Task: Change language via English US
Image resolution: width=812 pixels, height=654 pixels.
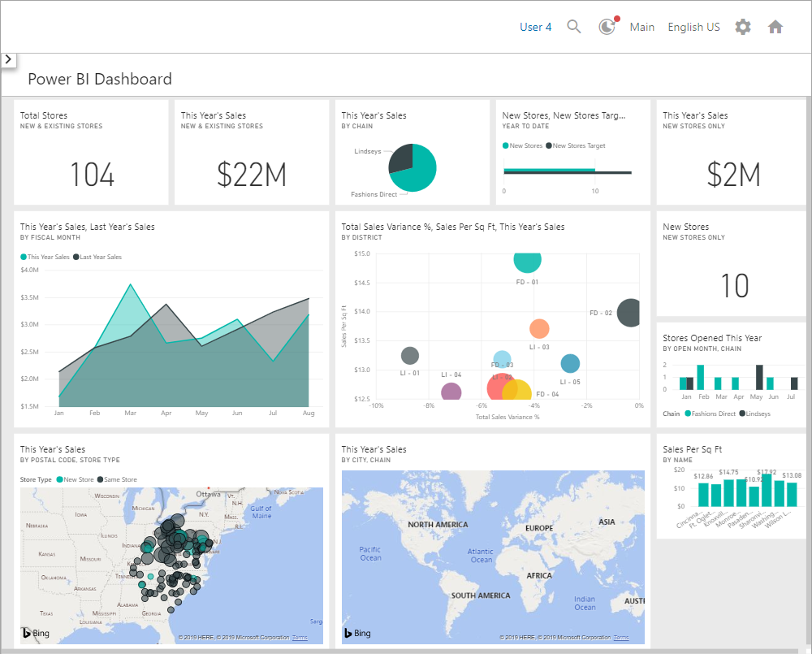Action: click(x=693, y=27)
